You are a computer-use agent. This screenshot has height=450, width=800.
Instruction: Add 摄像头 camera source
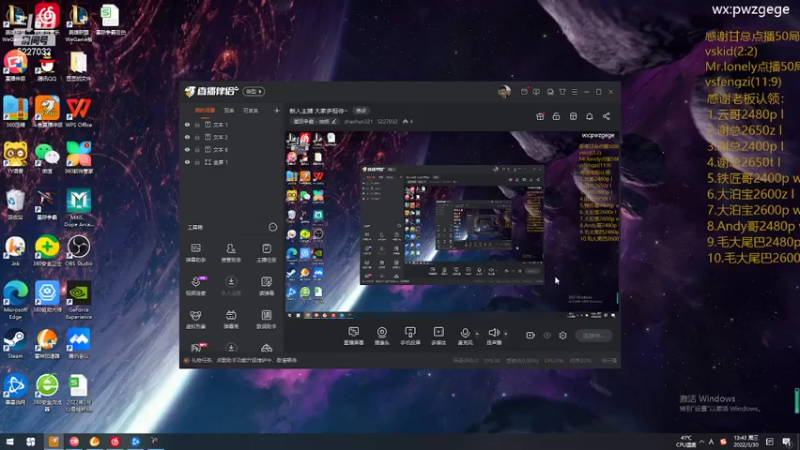[382, 336]
